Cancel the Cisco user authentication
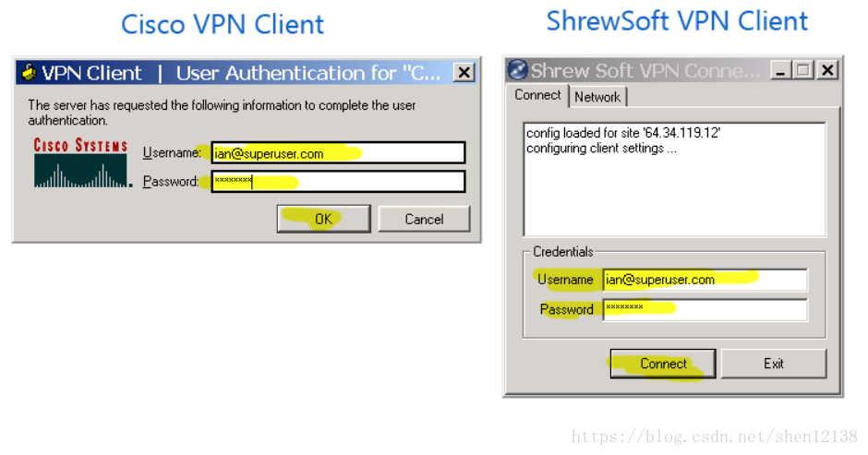 coord(424,219)
